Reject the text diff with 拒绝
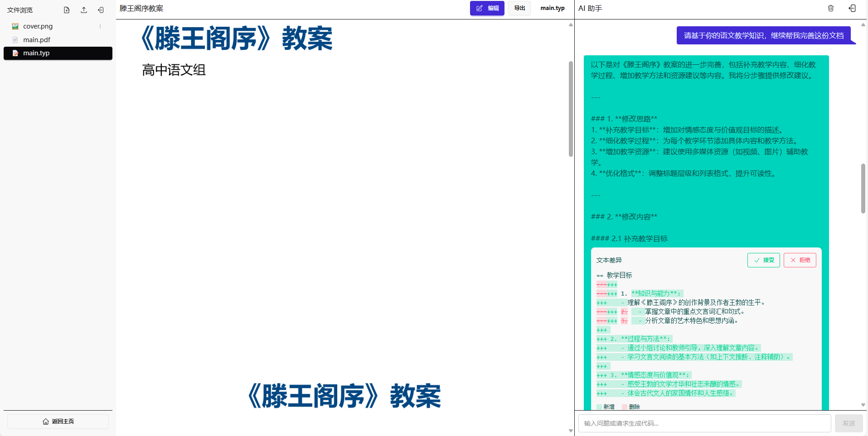This screenshot has height=436, width=868. point(800,260)
